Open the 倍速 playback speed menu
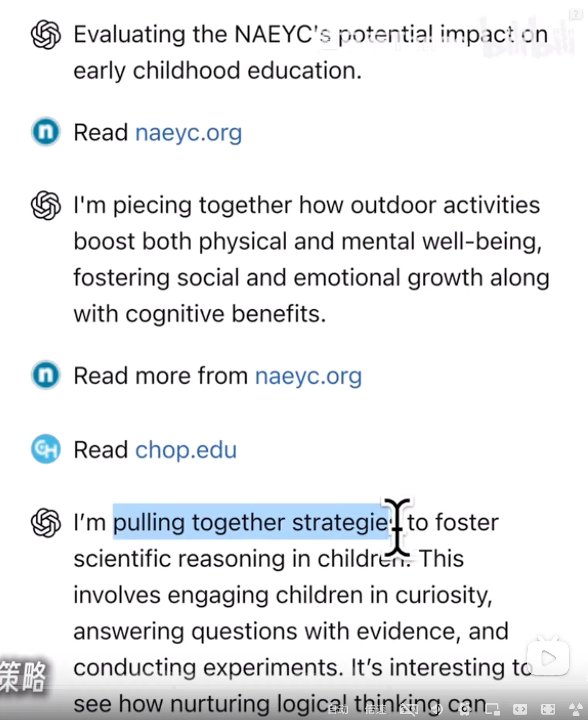Screen dimensions: 588x720 click(x=375, y=709)
